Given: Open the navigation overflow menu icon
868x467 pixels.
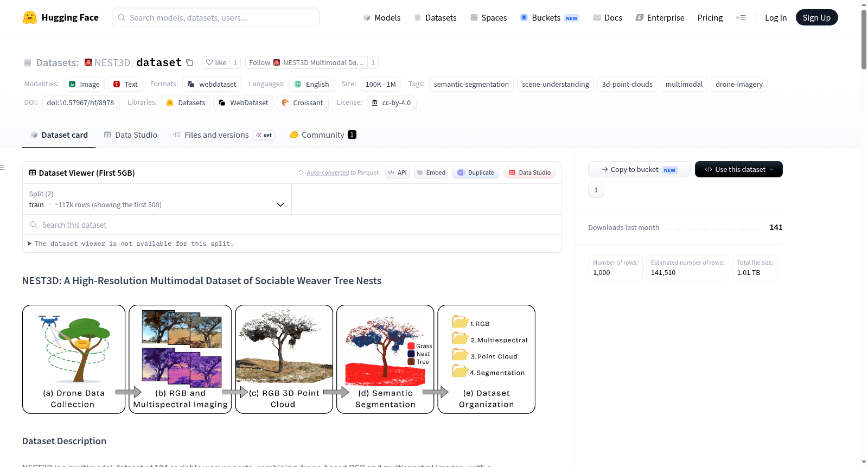Looking at the screenshot, I should coord(741,17).
